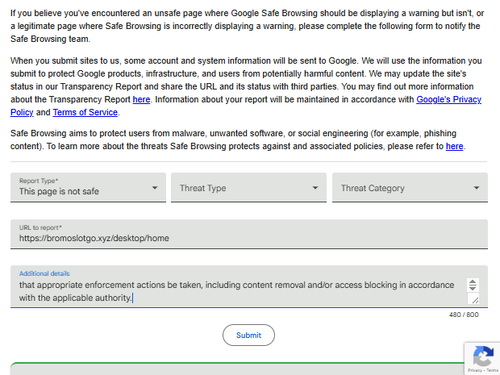Click the Threat Category dropdown arrow

477,188
